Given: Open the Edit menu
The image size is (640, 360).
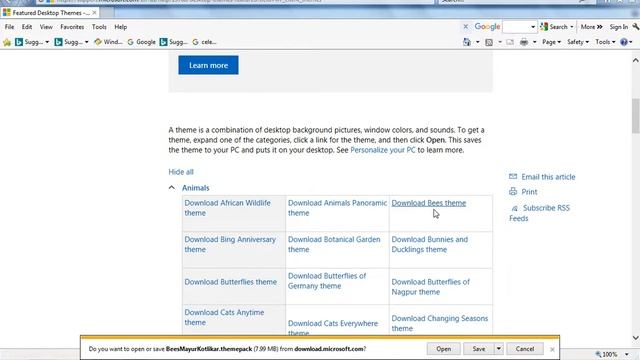Looking at the screenshot, I should 27,27.
